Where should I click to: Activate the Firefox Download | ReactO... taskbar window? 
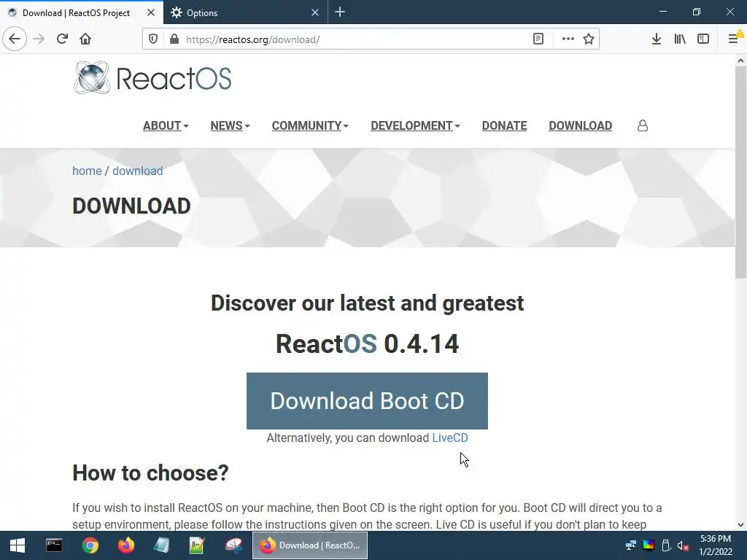coord(310,545)
